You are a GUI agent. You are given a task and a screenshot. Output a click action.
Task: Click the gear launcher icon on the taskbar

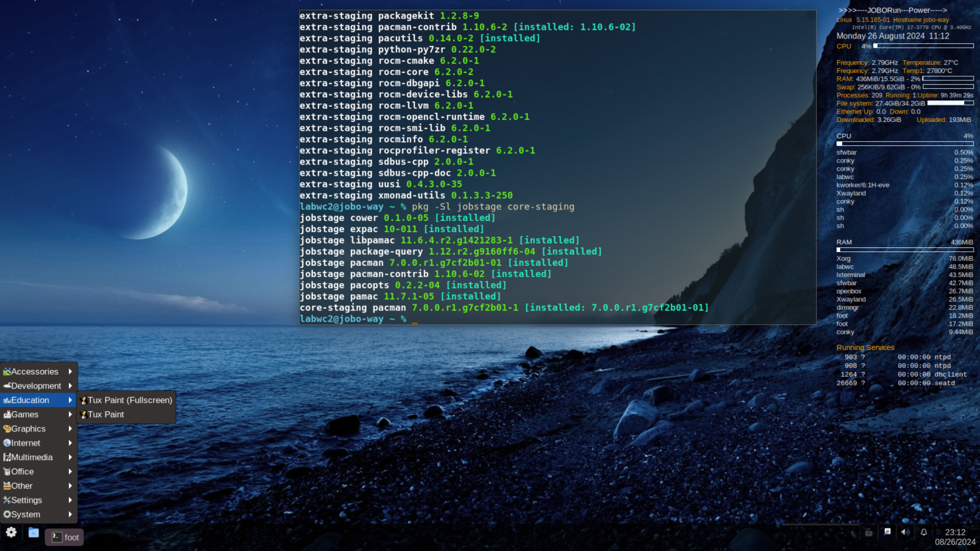point(10,532)
